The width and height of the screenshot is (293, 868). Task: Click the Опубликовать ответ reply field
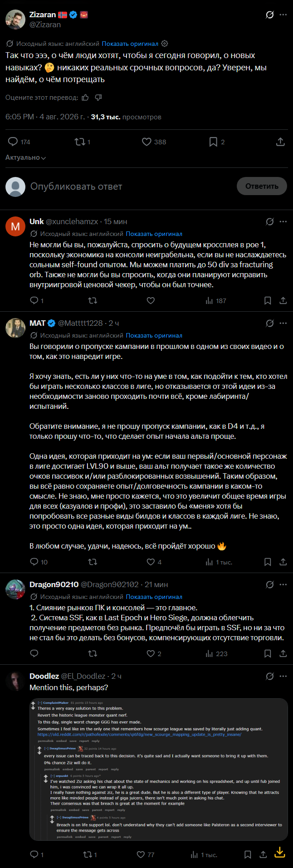coord(76,186)
